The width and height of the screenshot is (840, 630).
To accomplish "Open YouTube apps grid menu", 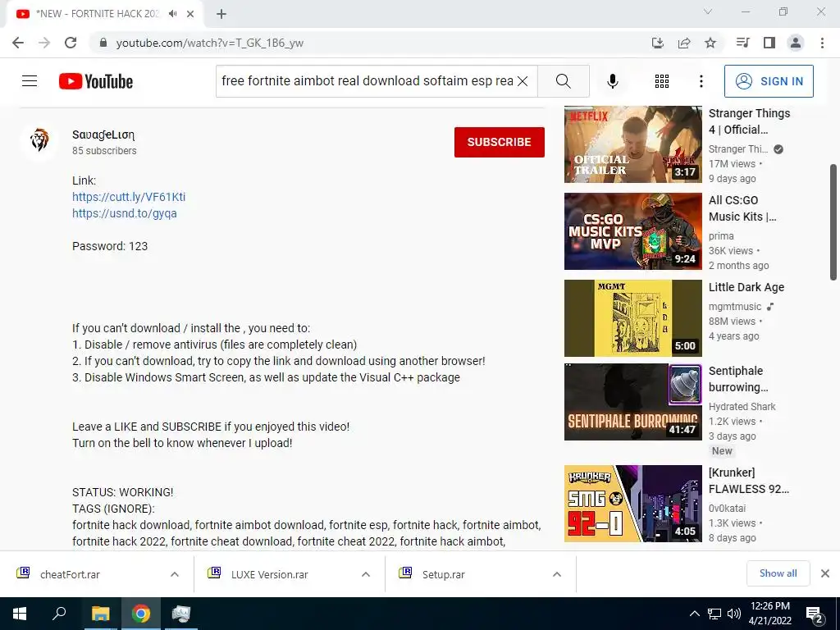I will click(662, 81).
